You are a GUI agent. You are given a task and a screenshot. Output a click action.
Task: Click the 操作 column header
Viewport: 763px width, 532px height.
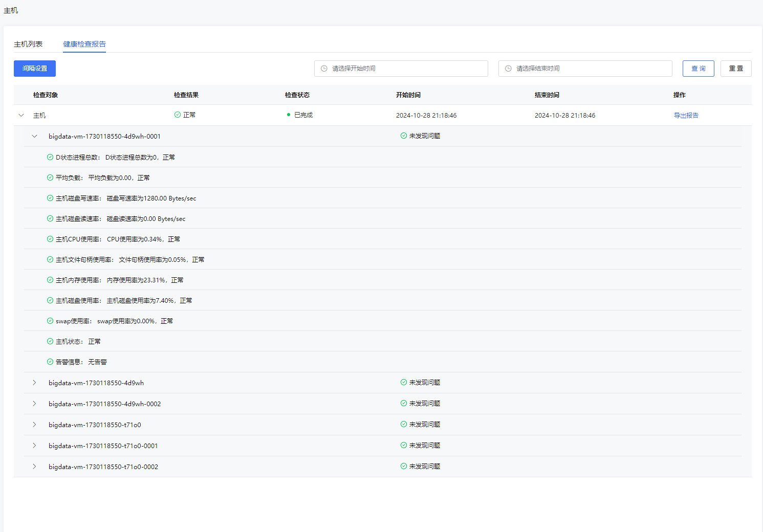click(x=680, y=95)
